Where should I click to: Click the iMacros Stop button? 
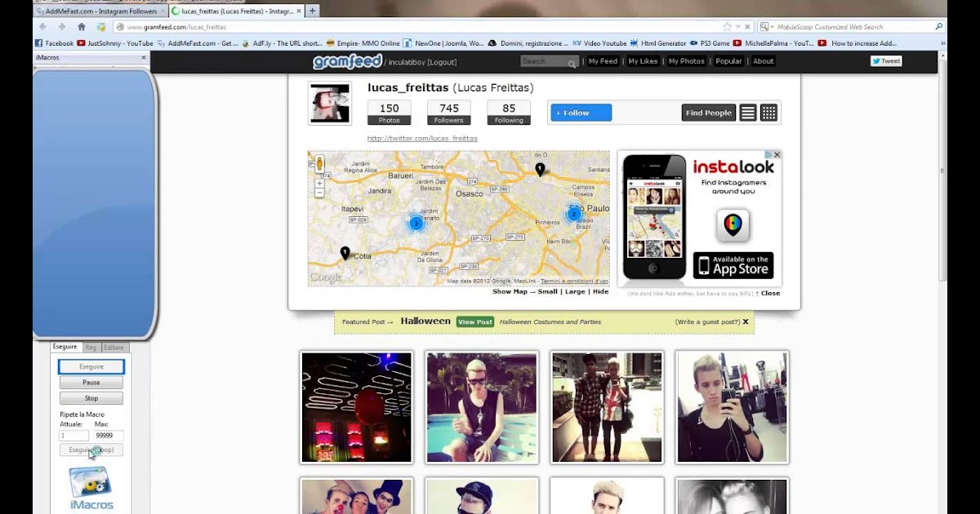point(91,398)
